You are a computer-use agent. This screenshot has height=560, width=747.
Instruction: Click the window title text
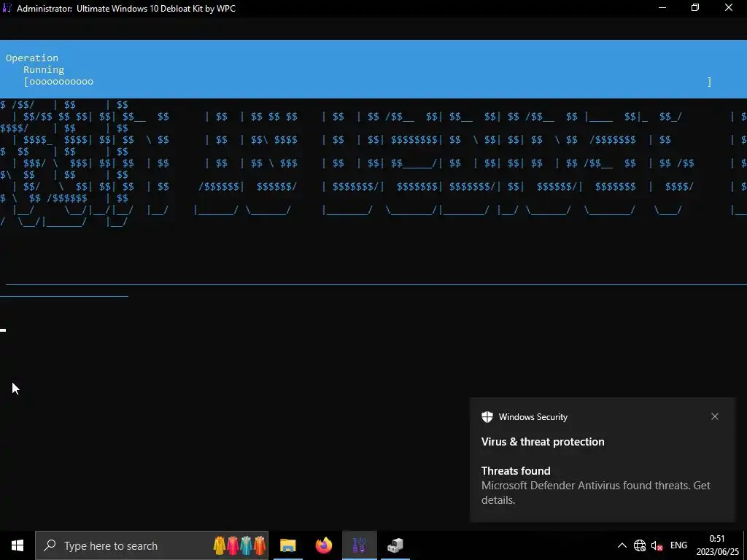point(125,9)
